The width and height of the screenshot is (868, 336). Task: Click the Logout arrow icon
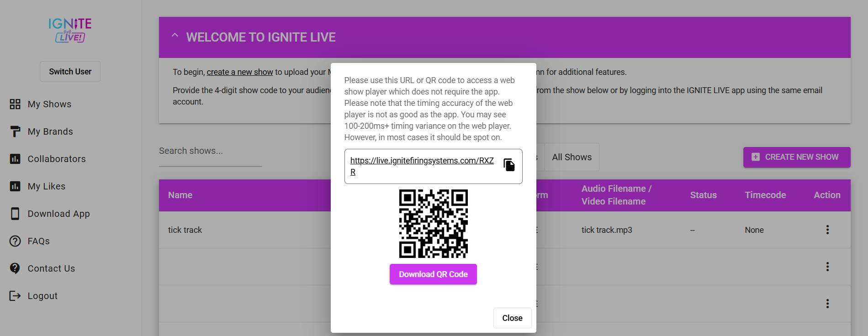tap(15, 296)
